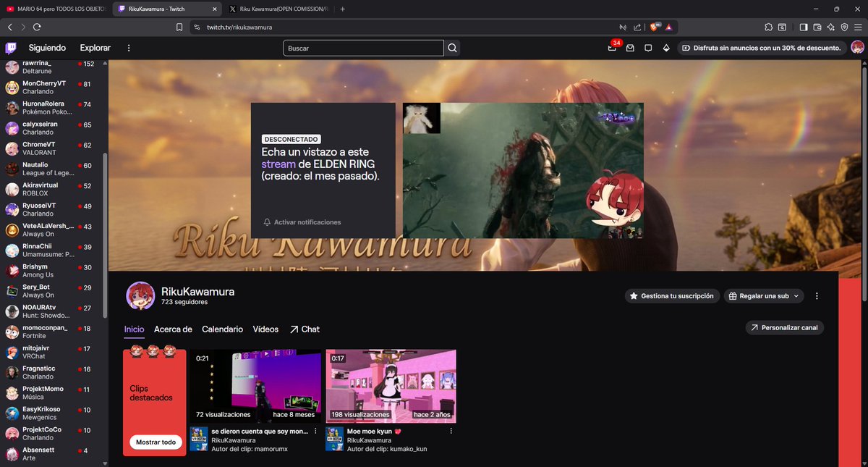Open the Chat popout tab

tap(305, 329)
